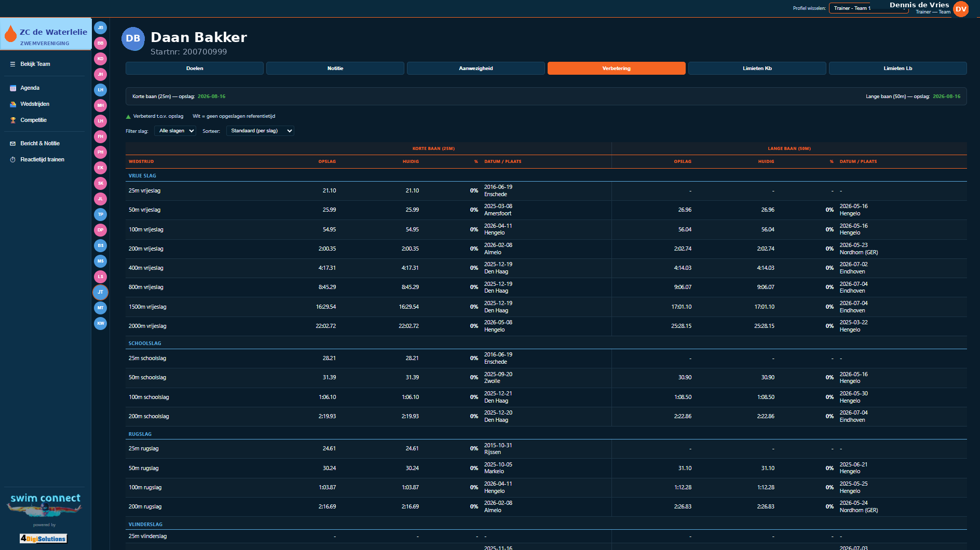The width and height of the screenshot is (980, 550).
Task: Open the Limieten Kb tab
Action: [757, 68]
